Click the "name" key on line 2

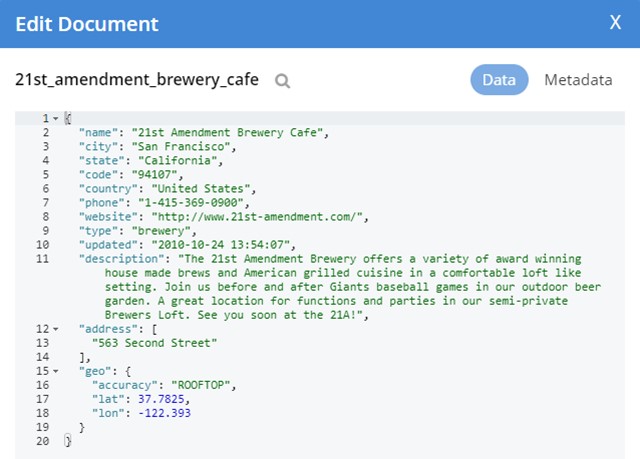pos(98,133)
